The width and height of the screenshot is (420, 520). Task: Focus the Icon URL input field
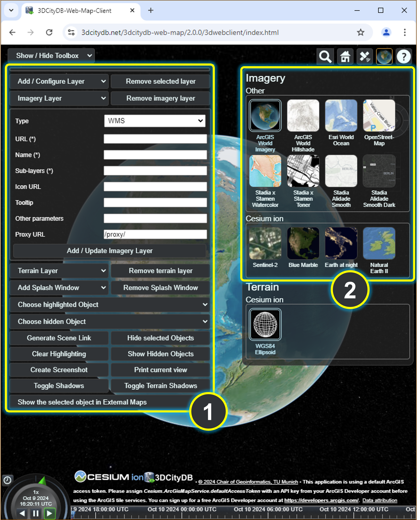pos(155,187)
